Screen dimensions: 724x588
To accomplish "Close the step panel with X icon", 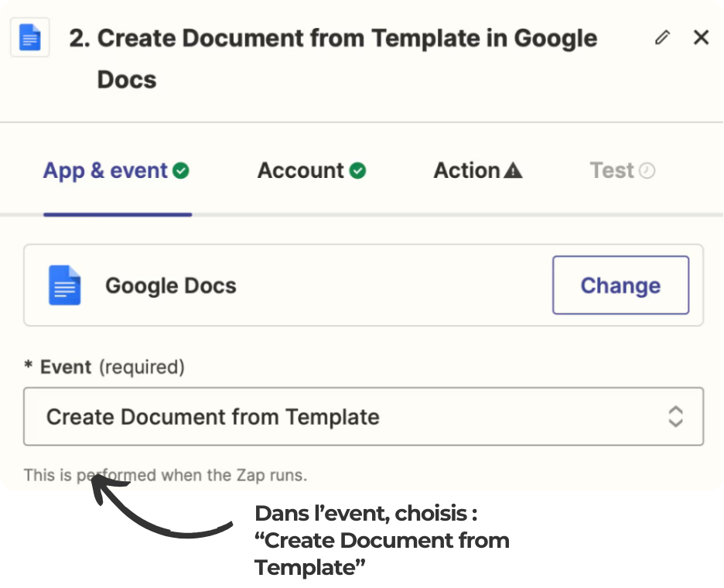I will coord(701,37).
